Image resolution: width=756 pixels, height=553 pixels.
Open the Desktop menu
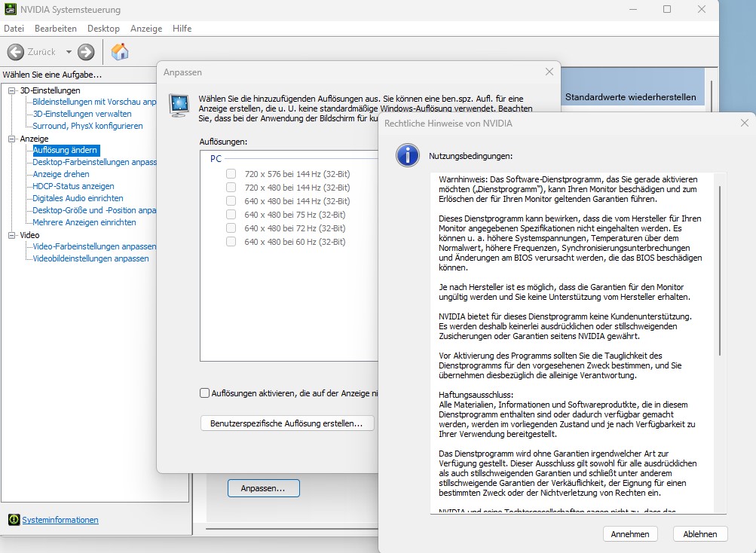point(103,29)
